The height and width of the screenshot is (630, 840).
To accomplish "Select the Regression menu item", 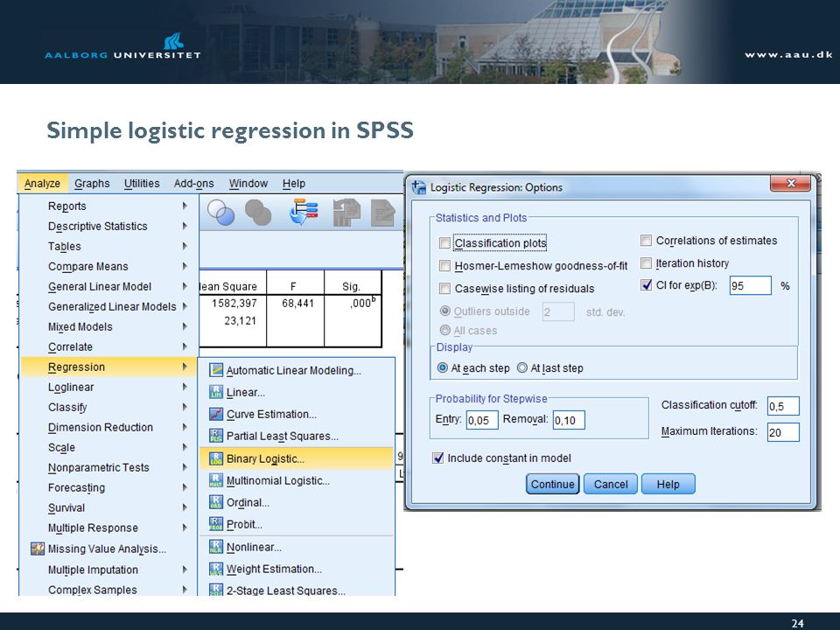I will (108, 367).
